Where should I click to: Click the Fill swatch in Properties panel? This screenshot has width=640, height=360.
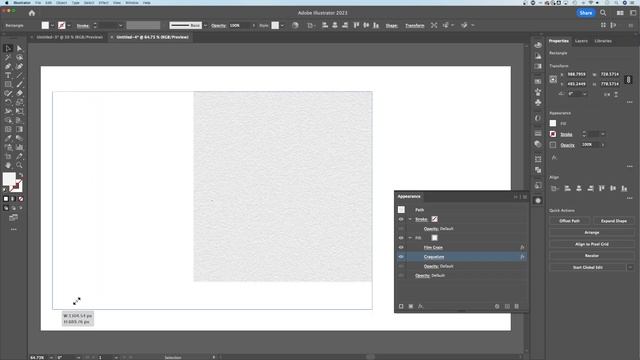(x=553, y=123)
